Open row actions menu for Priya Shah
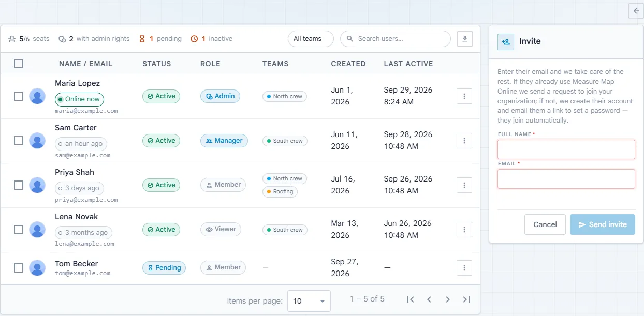 click(x=464, y=185)
